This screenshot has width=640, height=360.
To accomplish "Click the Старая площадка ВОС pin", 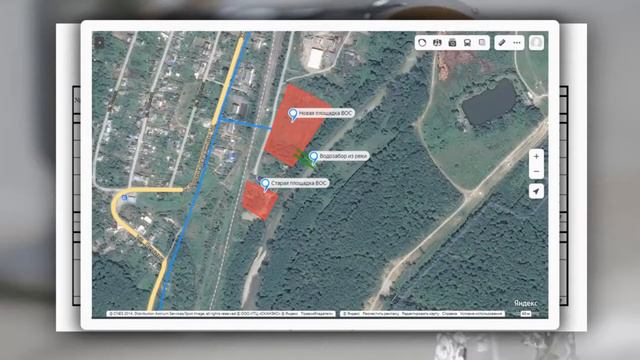I will [x=265, y=184].
